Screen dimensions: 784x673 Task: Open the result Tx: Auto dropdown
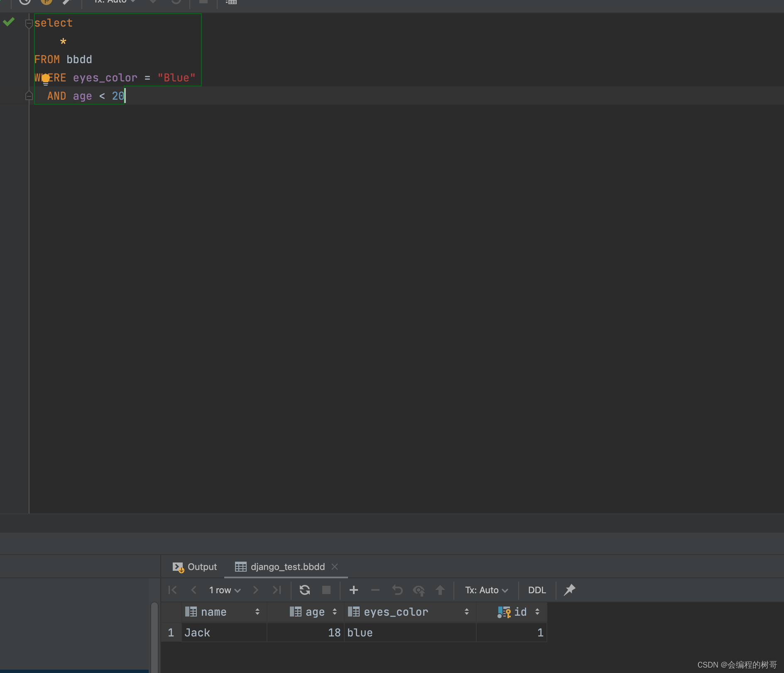click(x=486, y=590)
